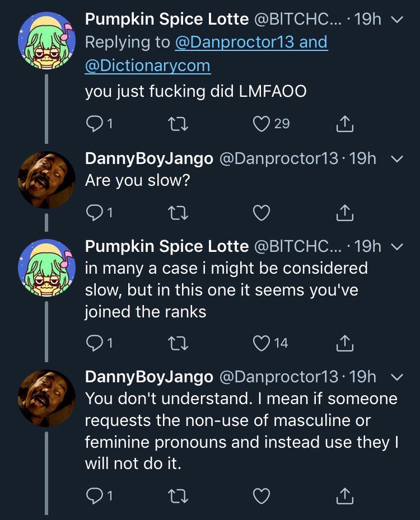Share the "Are you slow?" tweet
This screenshot has width=420, height=520.
345,212
